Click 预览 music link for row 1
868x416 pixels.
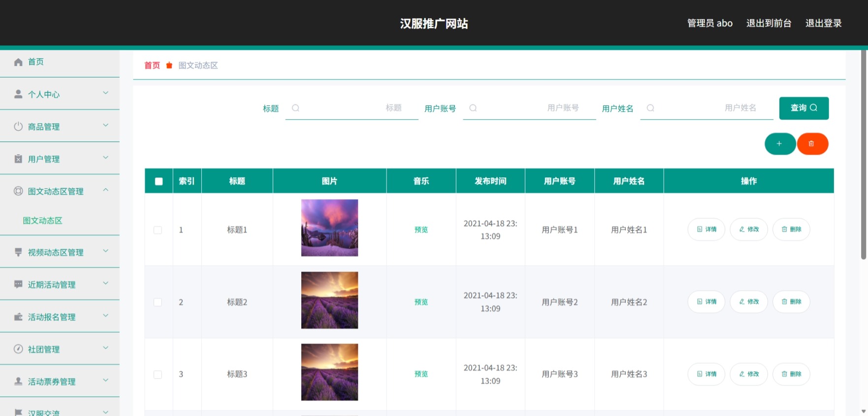pos(421,230)
